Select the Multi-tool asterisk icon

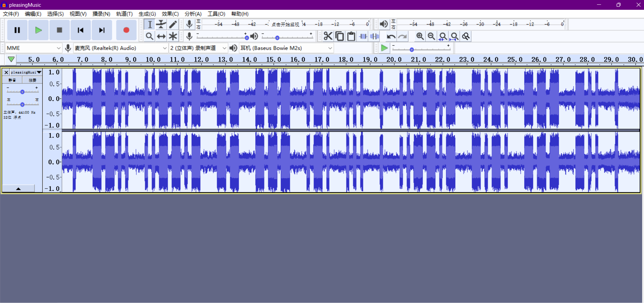173,36
